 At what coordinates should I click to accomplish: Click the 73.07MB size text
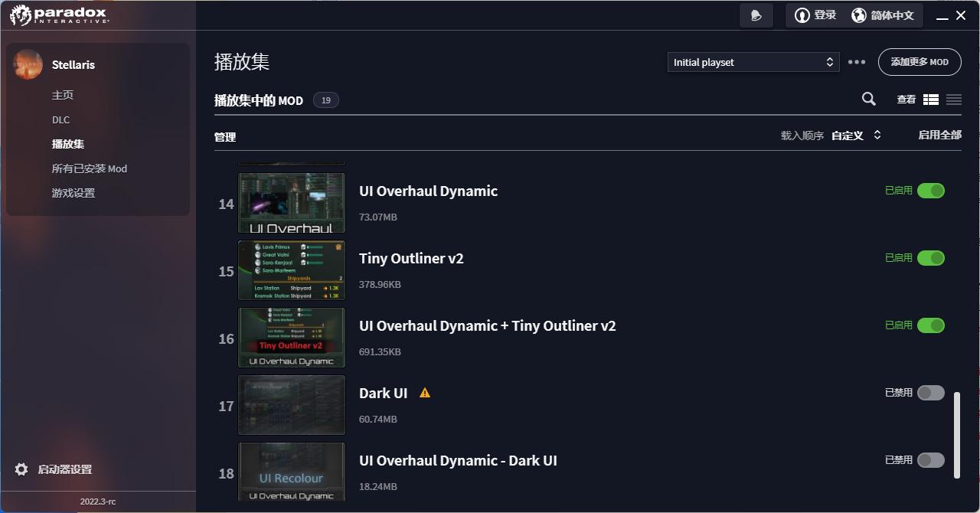click(x=378, y=217)
